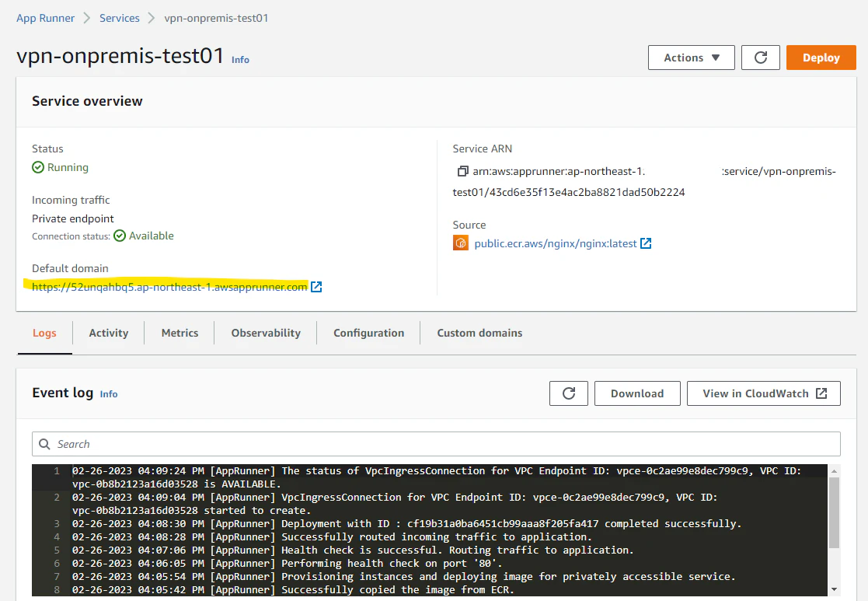Open the Actions dropdown menu
This screenshot has width=868, height=601.
point(692,58)
